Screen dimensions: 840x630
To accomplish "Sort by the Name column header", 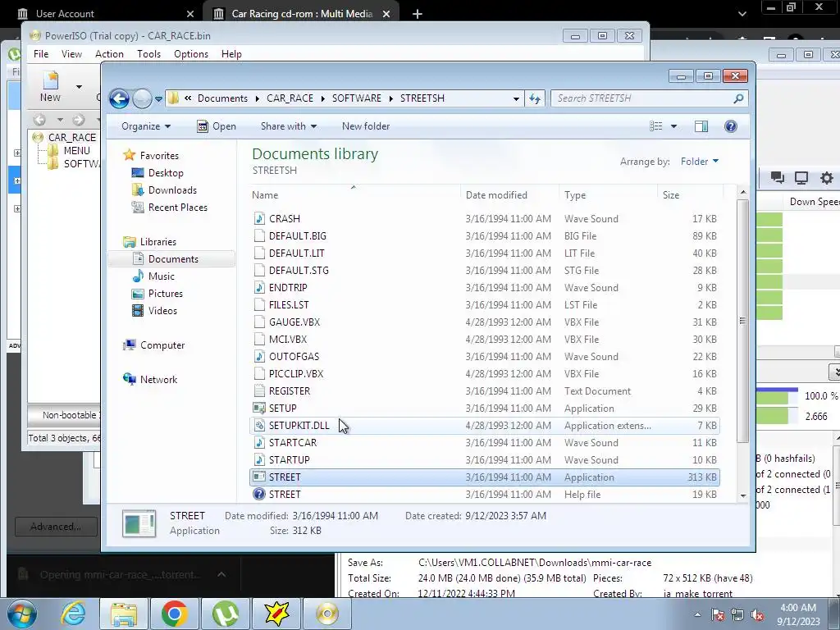I will pyautogui.click(x=354, y=195).
